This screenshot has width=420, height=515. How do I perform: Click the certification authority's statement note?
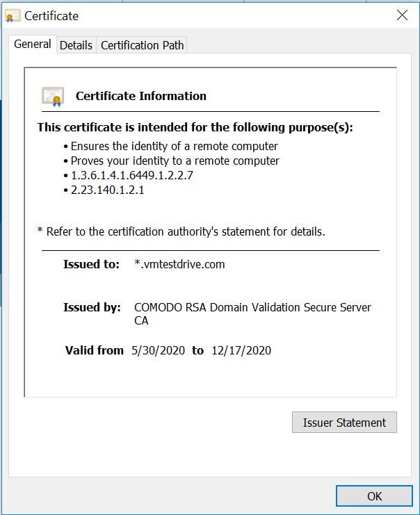pyautogui.click(x=181, y=231)
